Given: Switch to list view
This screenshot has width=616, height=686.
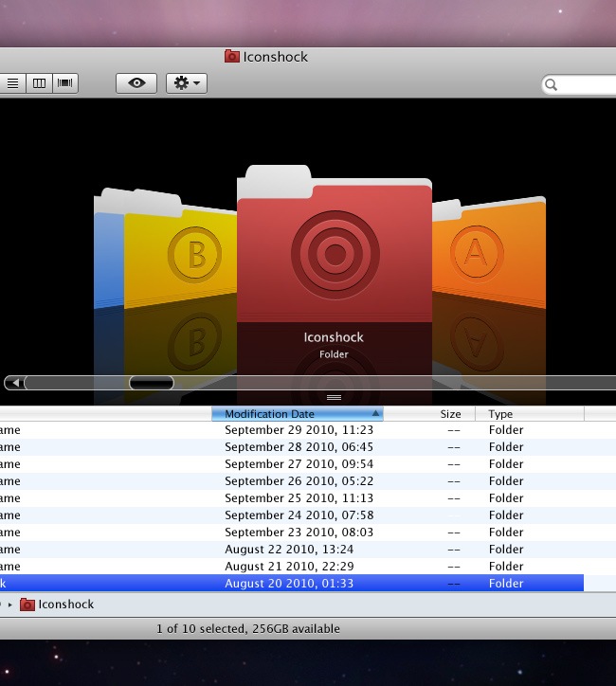Looking at the screenshot, I should 13,83.
